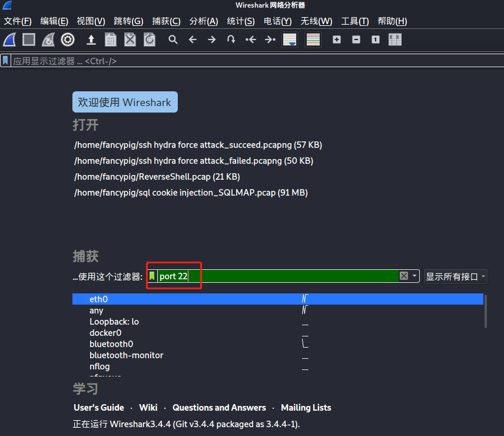Image resolution: width=504 pixels, height=436 pixels.
Task: Open attack_succeed.pcapng recent file
Action: coord(198,145)
